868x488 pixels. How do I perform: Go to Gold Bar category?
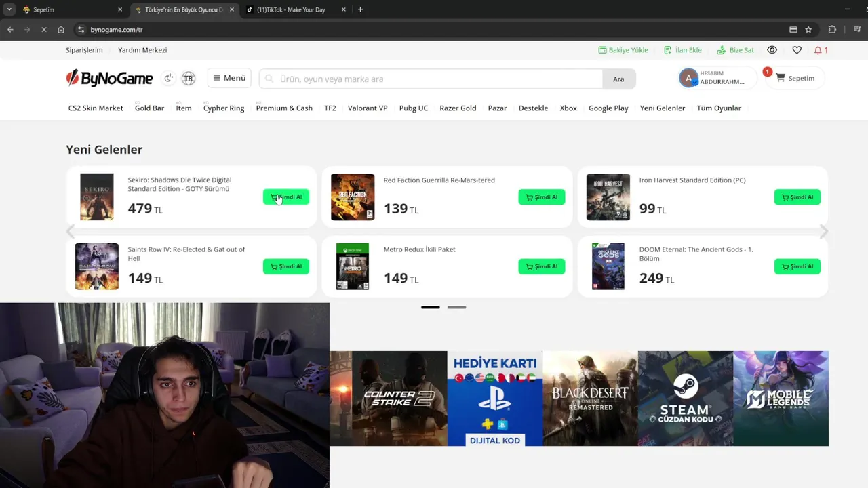click(x=149, y=108)
